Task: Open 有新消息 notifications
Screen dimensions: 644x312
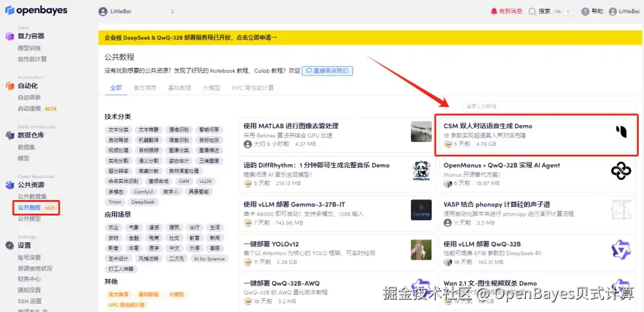Action: pos(506,11)
